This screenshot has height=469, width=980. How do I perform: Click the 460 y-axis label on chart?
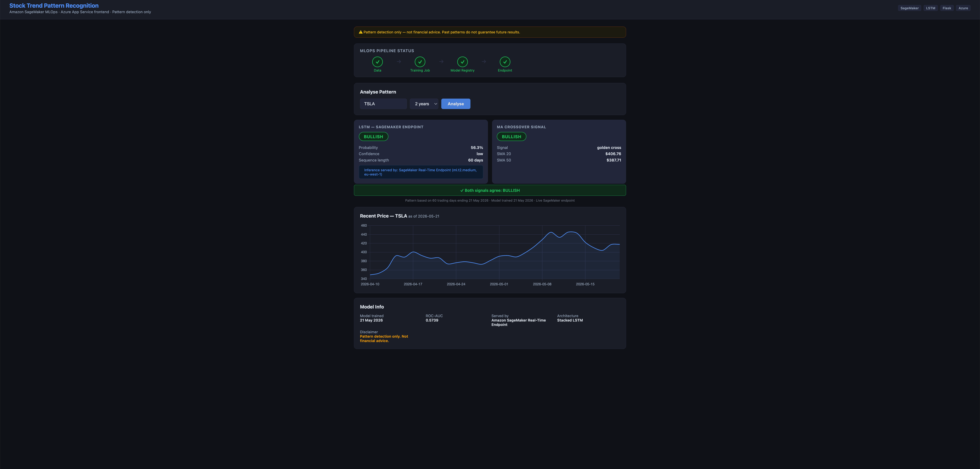[x=364, y=226]
